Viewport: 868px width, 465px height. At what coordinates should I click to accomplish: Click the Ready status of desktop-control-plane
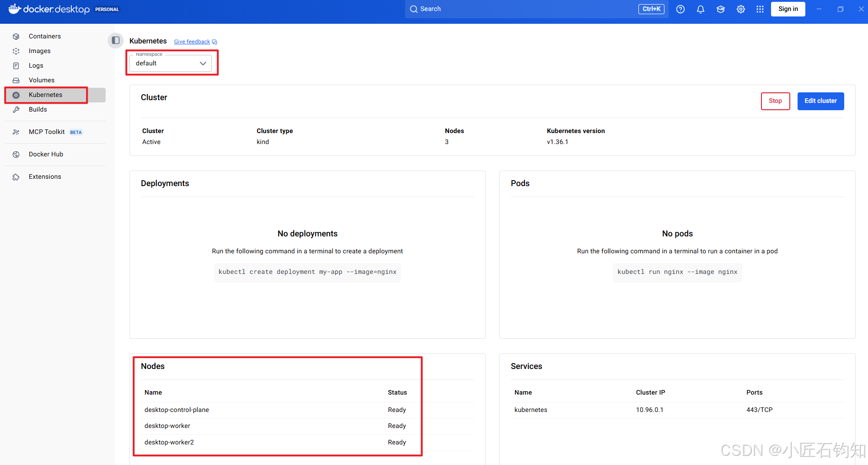click(x=397, y=410)
